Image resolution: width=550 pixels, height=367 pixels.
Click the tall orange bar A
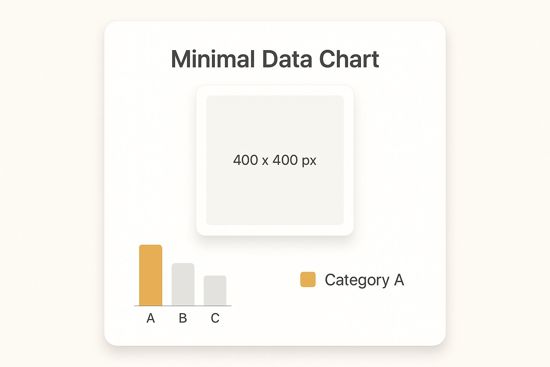(150, 275)
